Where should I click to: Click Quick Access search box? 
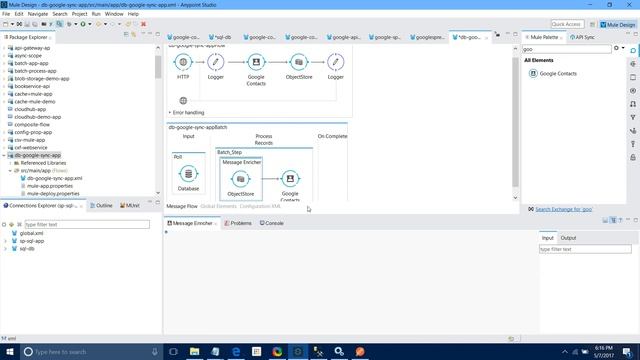(x=567, y=24)
